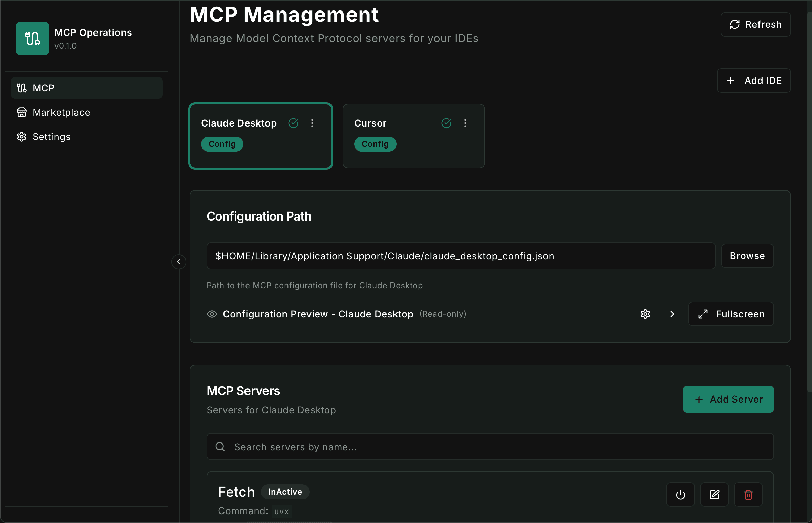Click the InActive status badge on Fetch

pos(285,492)
